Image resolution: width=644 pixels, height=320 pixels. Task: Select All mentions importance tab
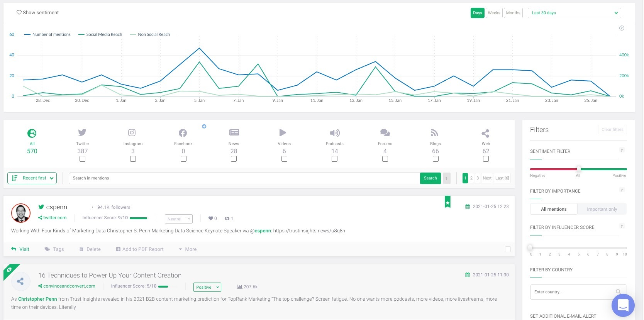pyautogui.click(x=554, y=209)
